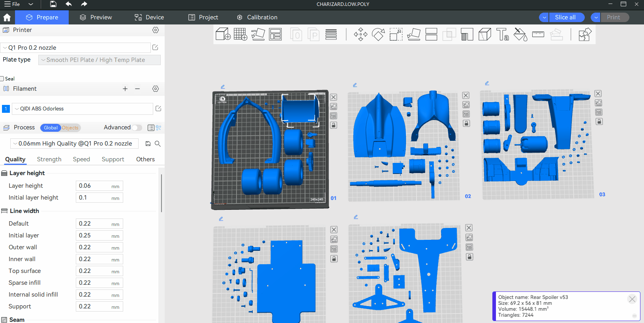Click the Add object cube icon

223,34
